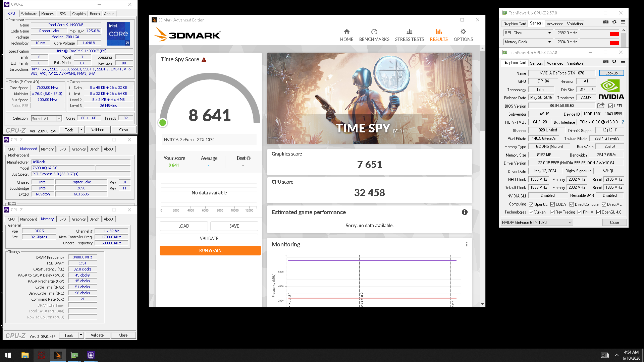Toggle the OpenCL checkbox
Screen dimensions: 644x362
coord(531,204)
